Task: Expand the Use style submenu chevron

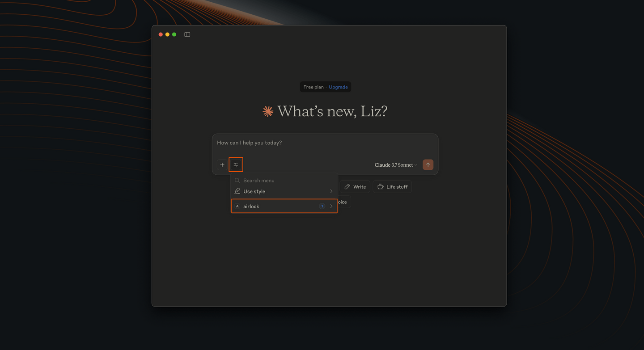Action: point(331,191)
